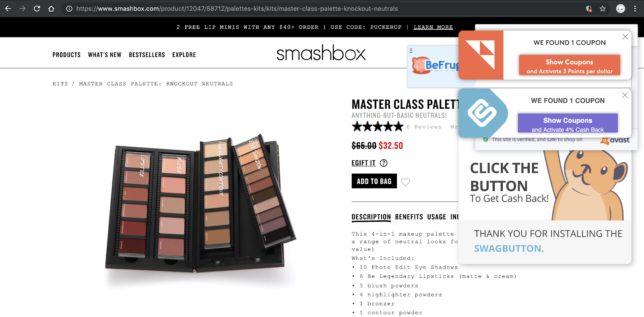
Task: Click the blocked-content extension icon in address bar
Action: tap(589, 8)
